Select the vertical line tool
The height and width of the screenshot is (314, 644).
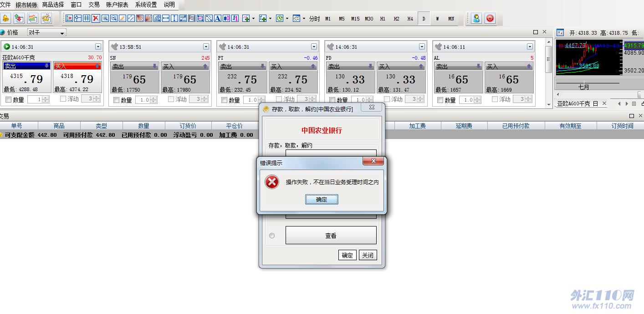(x=174, y=18)
